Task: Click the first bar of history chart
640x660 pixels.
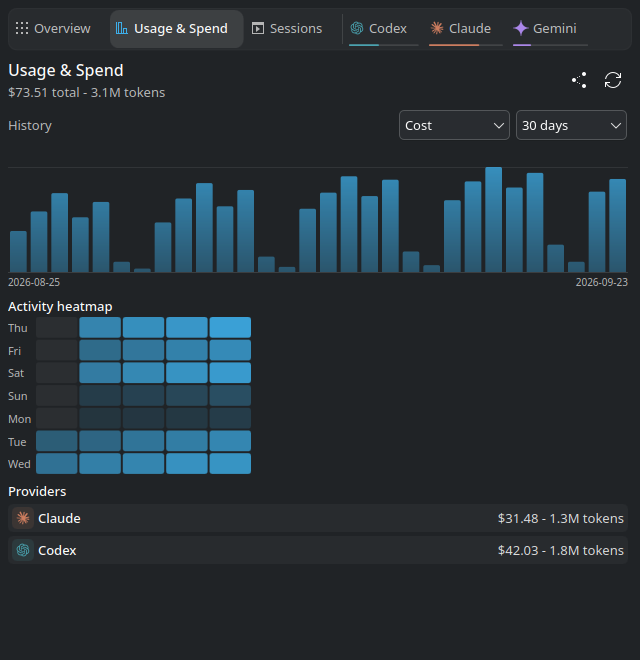Action: 18,251
